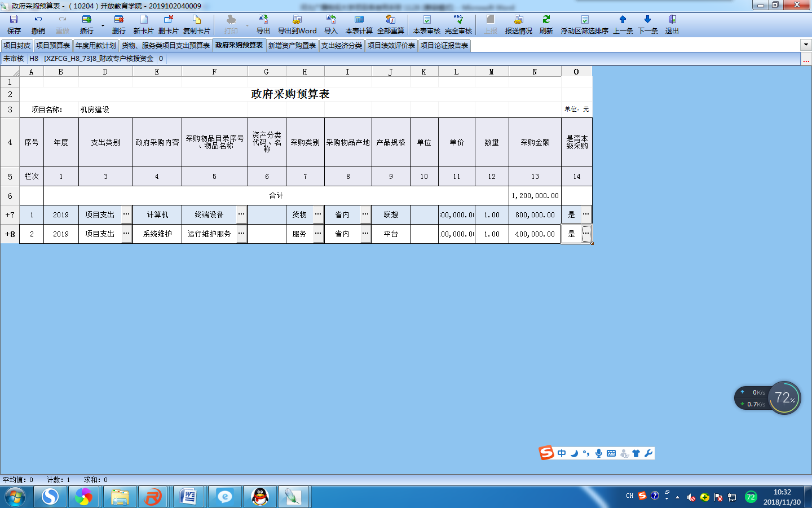The image size is (812, 508).
Task: Click the 本表审核 audit icon
Action: (426, 20)
